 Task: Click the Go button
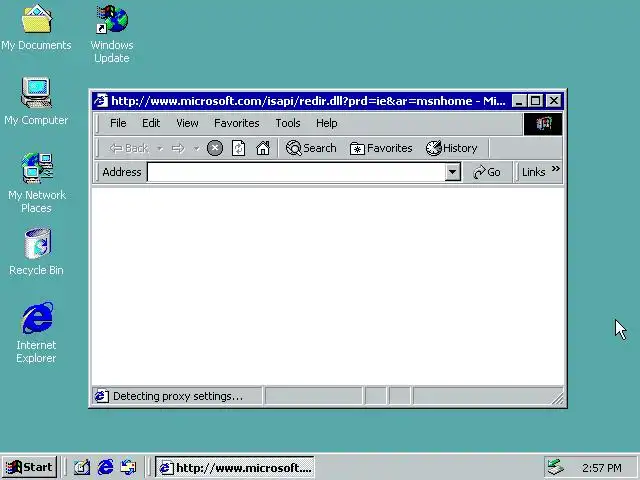click(x=487, y=172)
